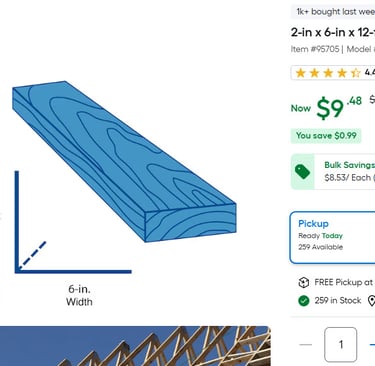Select the Pickup fulfillment option
This screenshot has height=366, width=375.
(332, 237)
